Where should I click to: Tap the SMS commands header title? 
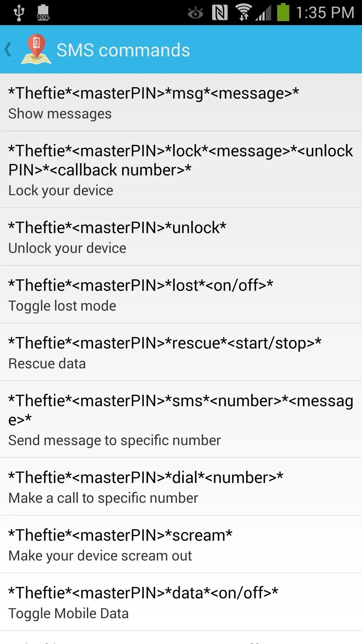[123, 50]
